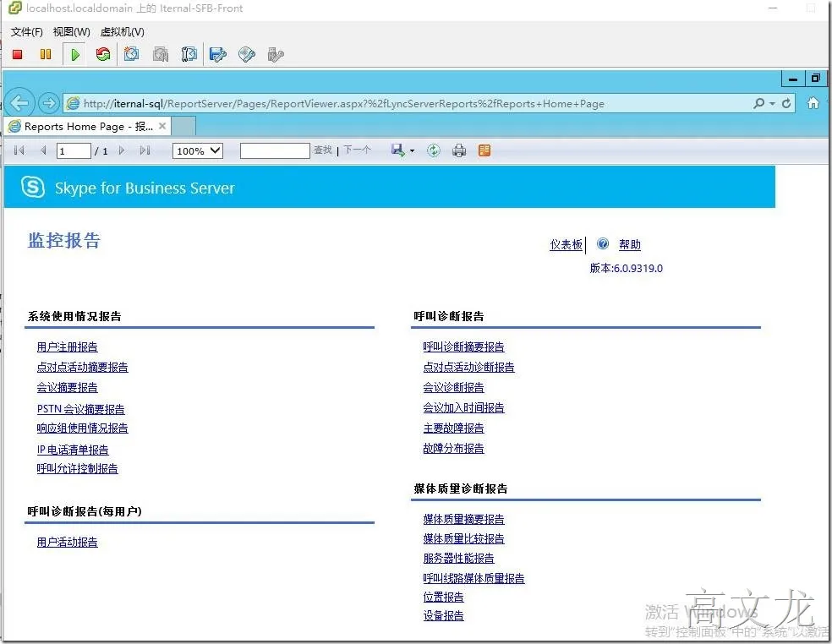Reset the VM using the green refresh icon
832x644 pixels.
[101, 53]
